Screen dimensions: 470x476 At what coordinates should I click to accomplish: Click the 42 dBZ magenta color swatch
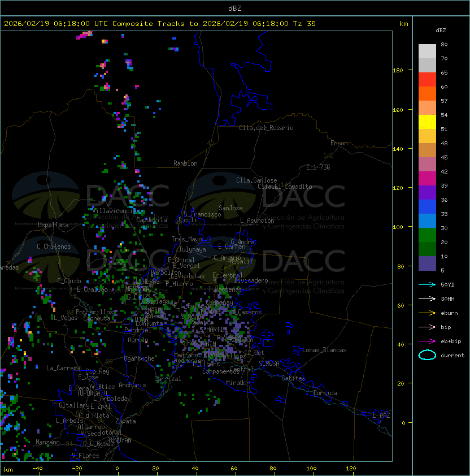click(x=427, y=178)
